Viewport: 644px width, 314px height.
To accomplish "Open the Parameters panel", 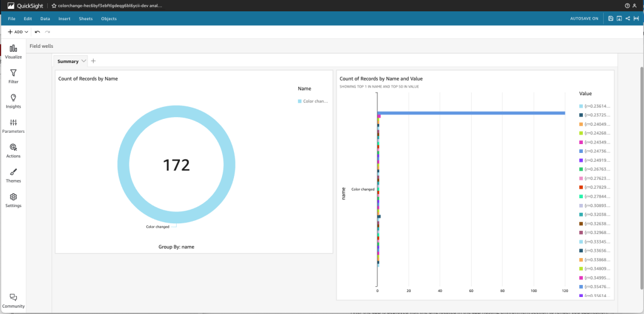I will click(x=13, y=126).
